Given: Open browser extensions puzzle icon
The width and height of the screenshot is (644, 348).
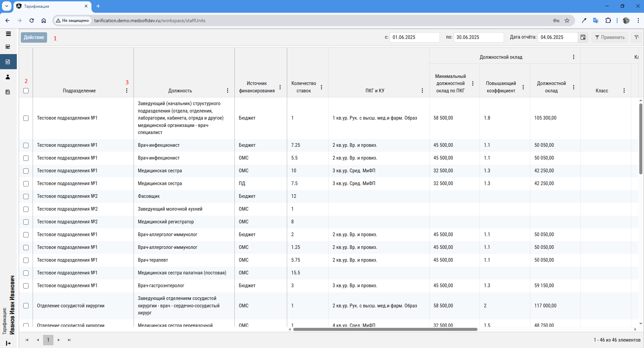Looking at the screenshot, I should click(x=608, y=20).
